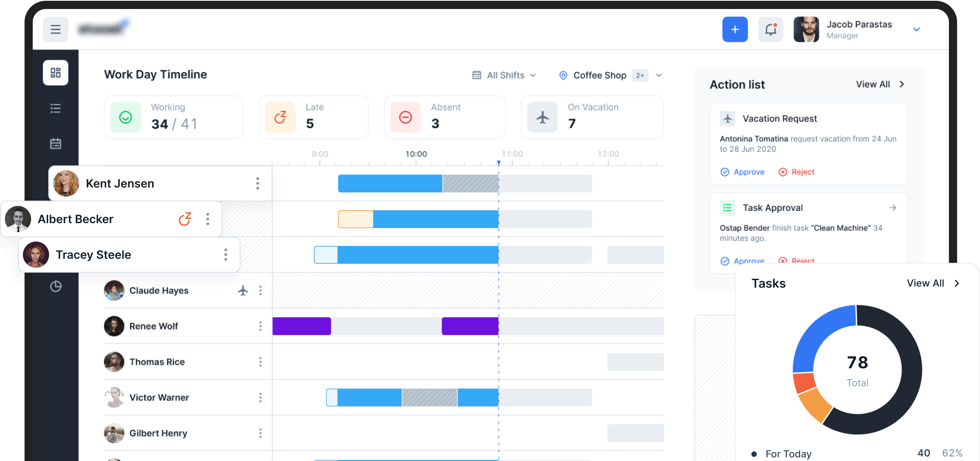Open Task Approval arrow
This screenshot has width=980, height=461.
892,208
